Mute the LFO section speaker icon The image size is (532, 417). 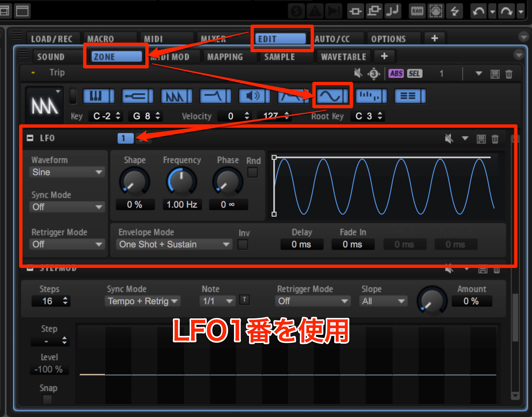[x=449, y=139]
